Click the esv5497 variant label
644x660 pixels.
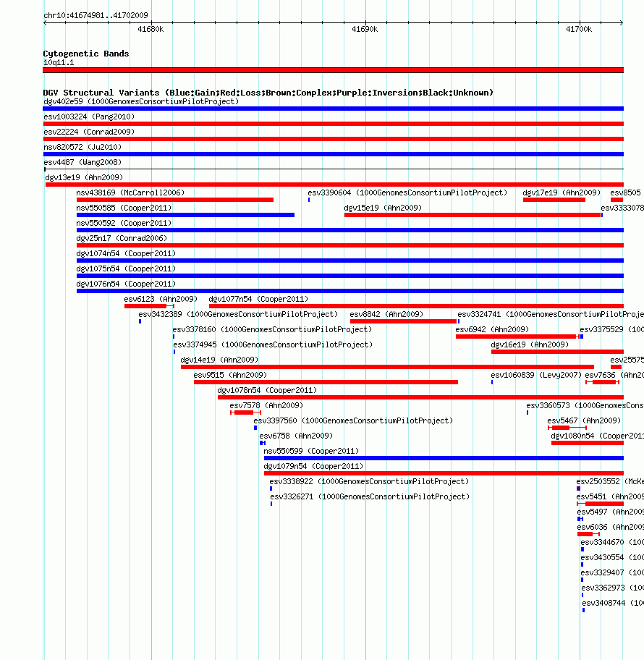tap(610, 511)
